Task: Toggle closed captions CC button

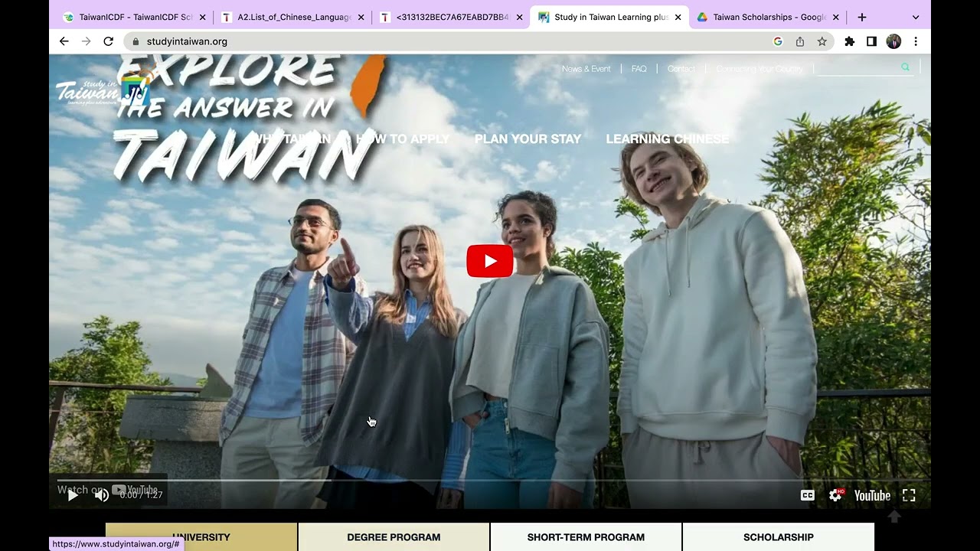Action: coord(807,495)
